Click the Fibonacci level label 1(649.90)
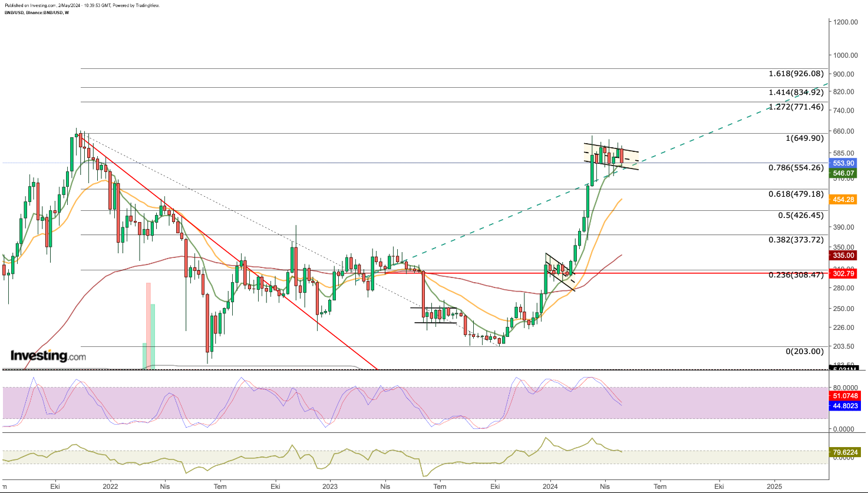This screenshot has height=493, width=868. (803, 138)
